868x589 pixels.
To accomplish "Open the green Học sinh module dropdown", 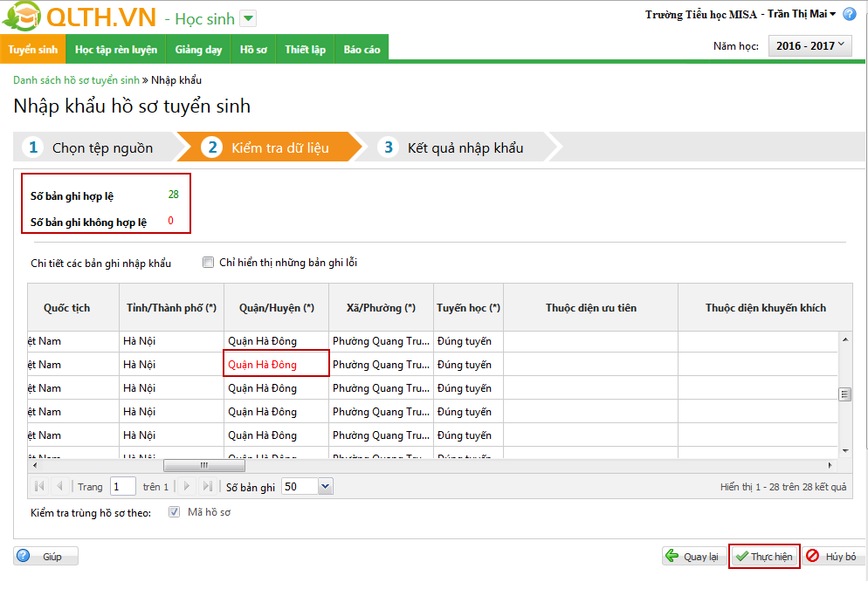I will pyautogui.click(x=249, y=19).
